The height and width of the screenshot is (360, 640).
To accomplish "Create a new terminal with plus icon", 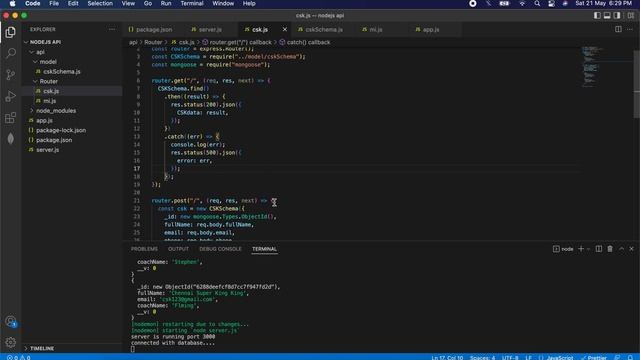I will click(581, 249).
